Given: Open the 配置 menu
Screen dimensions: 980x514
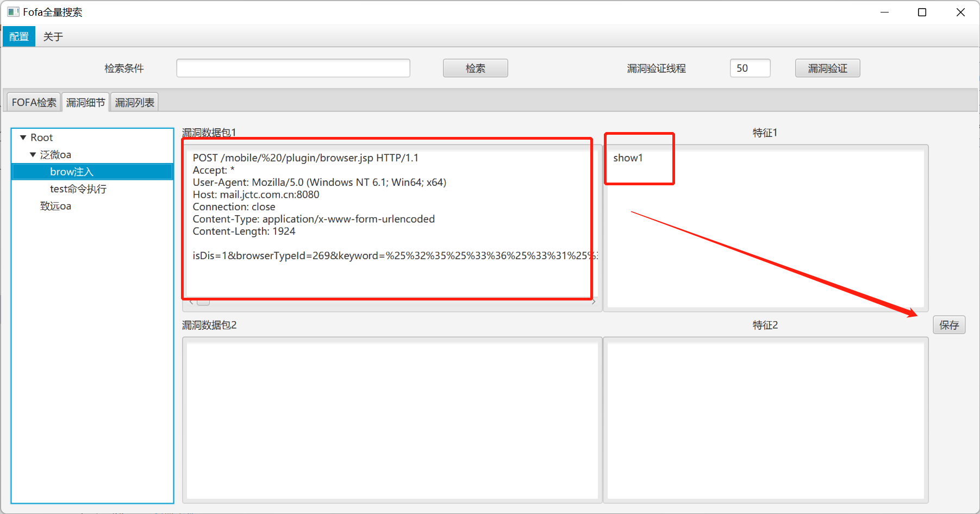Looking at the screenshot, I should (x=18, y=36).
